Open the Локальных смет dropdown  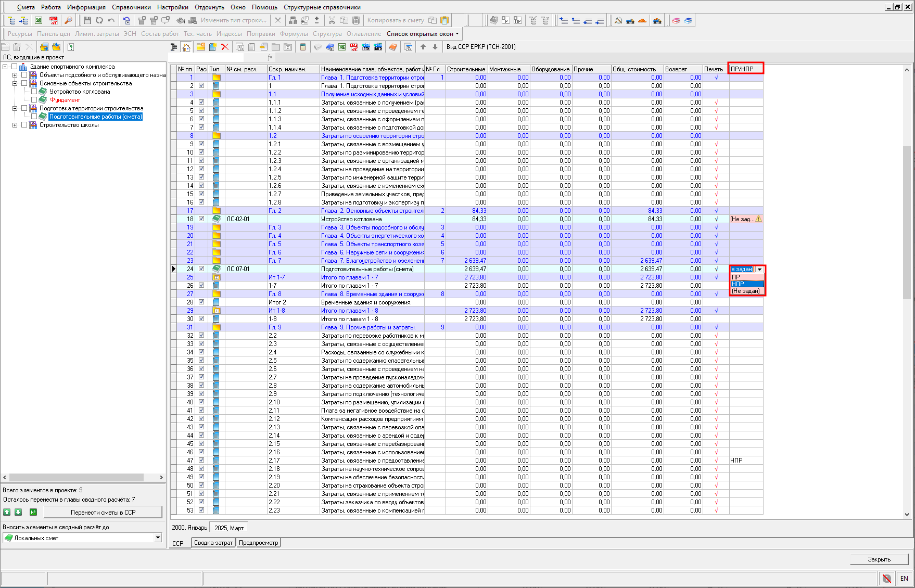click(158, 538)
